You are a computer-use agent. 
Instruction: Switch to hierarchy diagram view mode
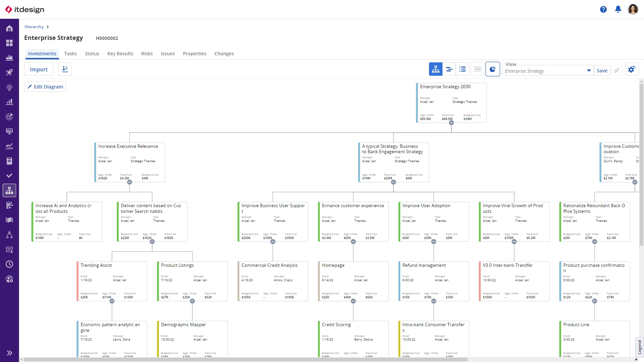(435, 69)
